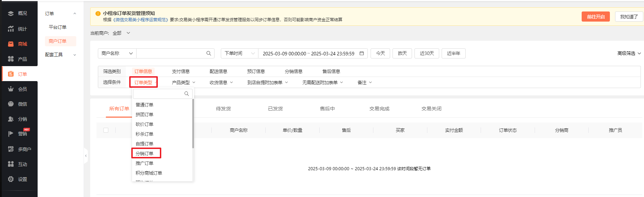Switch to the 已发货 tab
Screen dimensions: 644x197
point(276,109)
